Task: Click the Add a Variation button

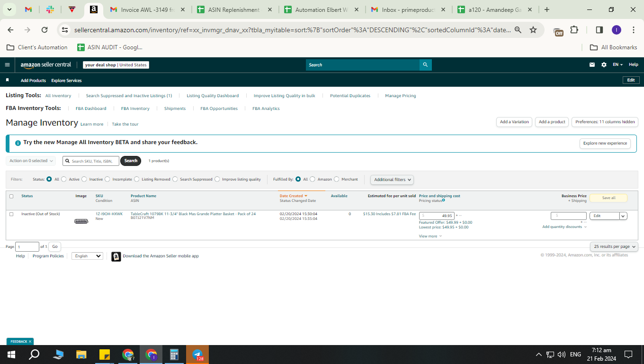Action: (514, 122)
